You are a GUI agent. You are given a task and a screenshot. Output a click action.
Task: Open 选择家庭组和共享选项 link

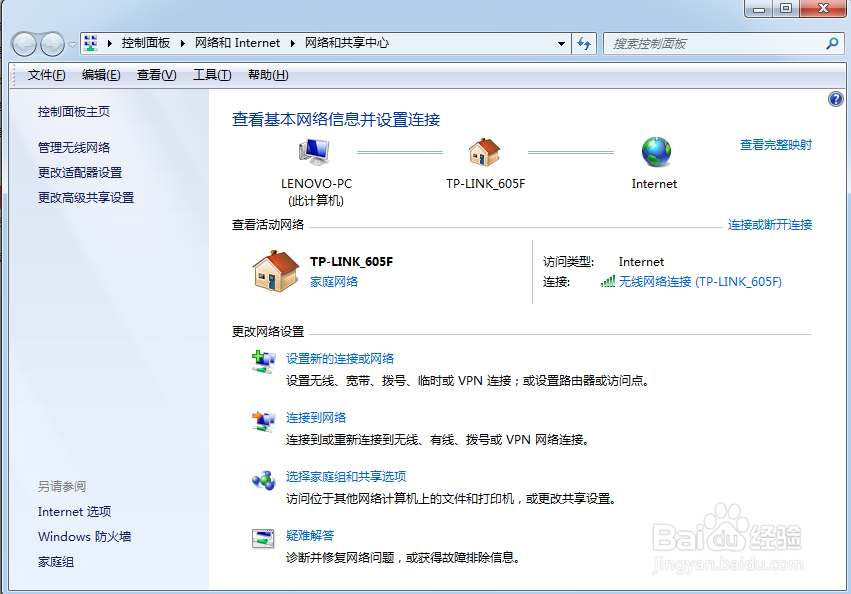tap(346, 477)
